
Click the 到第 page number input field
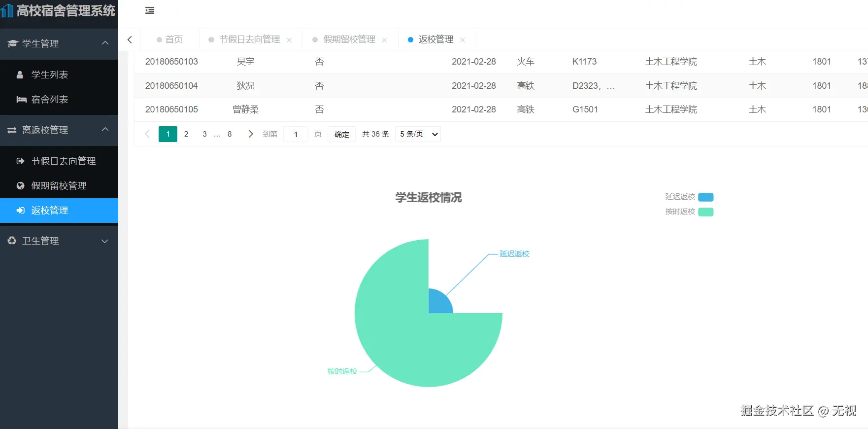coord(296,134)
